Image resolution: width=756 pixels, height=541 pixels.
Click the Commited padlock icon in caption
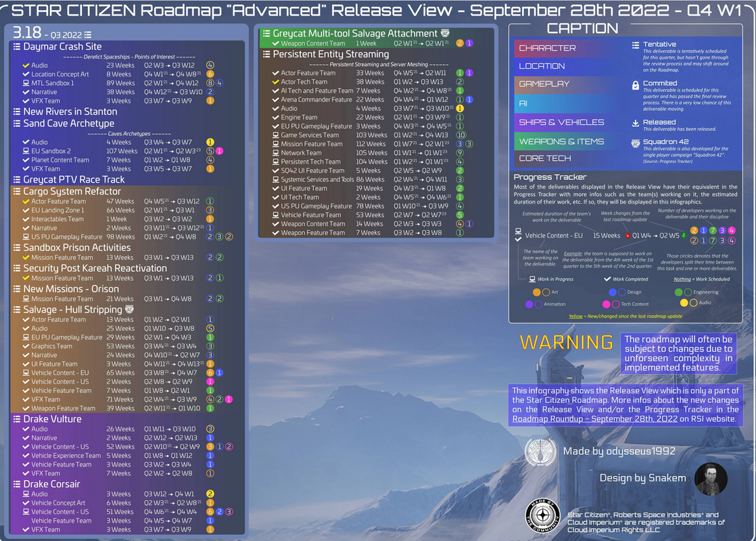pos(636,85)
